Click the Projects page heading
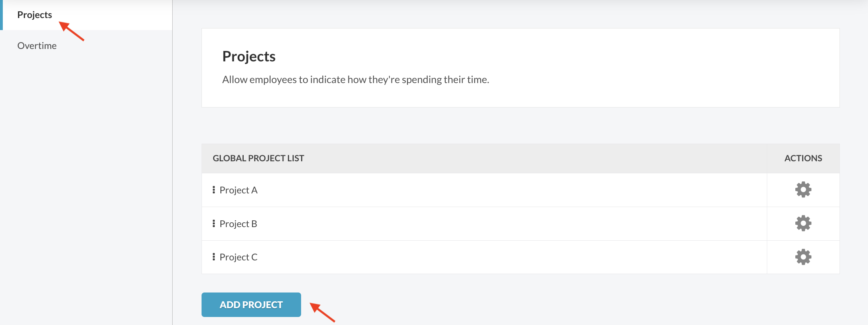Image resolution: width=868 pixels, height=325 pixels. click(249, 57)
